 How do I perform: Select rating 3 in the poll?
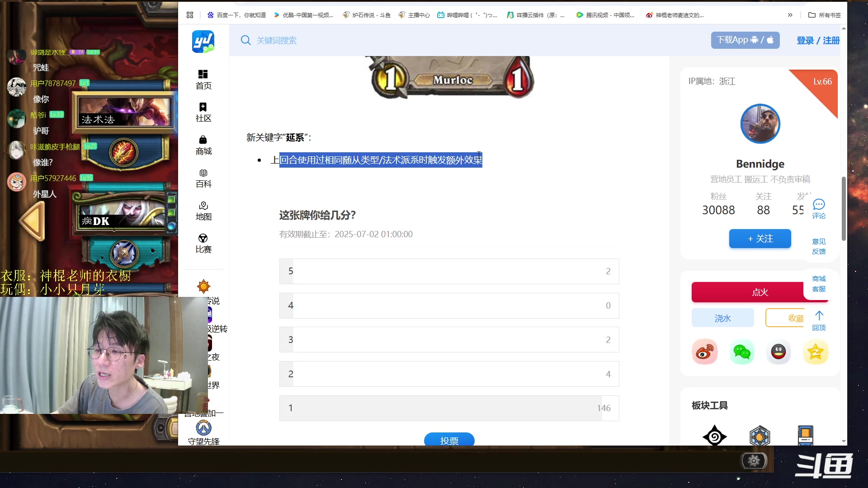pyautogui.click(x=449, y=340)
